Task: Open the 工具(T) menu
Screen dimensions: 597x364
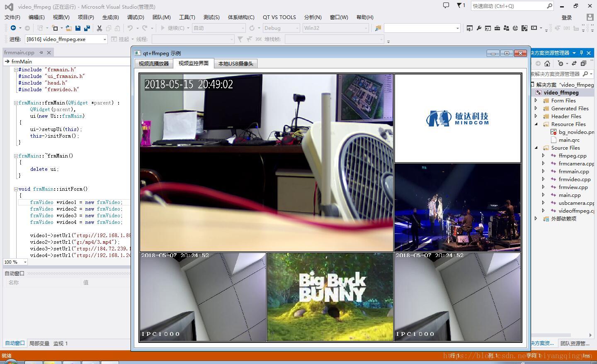Action: pyautogui.click(x=187, y=17)
